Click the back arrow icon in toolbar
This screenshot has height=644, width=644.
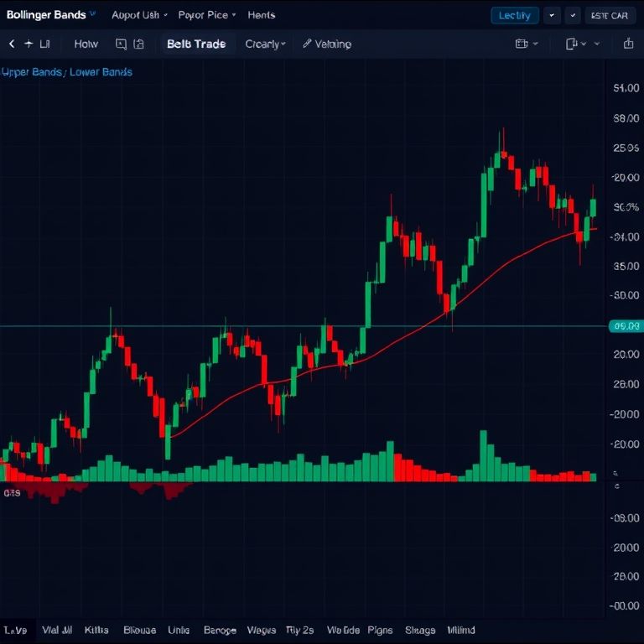tap(12, 44)
